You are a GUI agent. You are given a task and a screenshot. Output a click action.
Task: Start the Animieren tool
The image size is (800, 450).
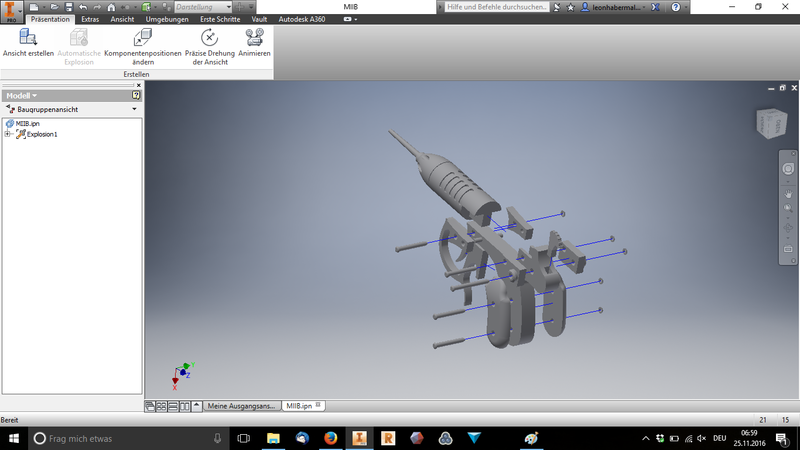[254, 43]
